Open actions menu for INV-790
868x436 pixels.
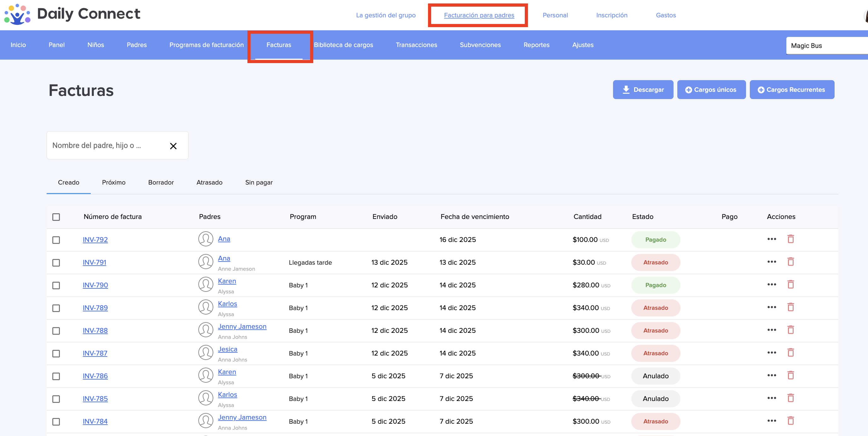(772, 285)
